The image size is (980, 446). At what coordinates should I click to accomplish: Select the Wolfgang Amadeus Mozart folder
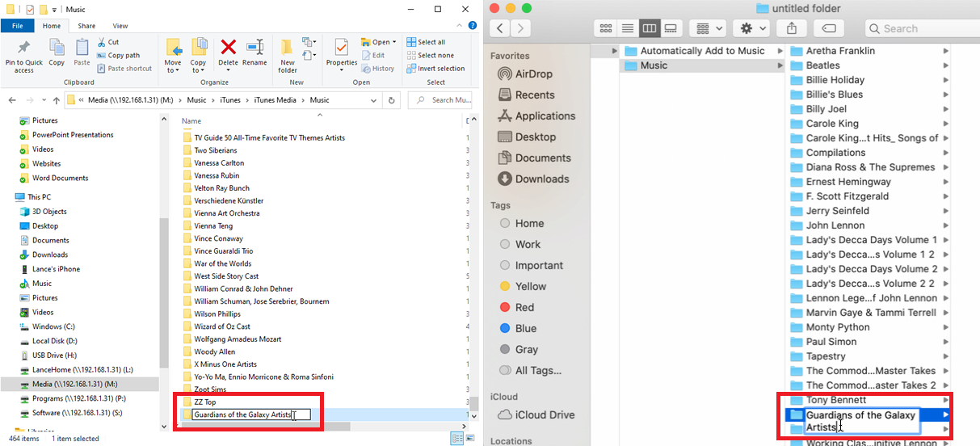click(x=233, y=339)
